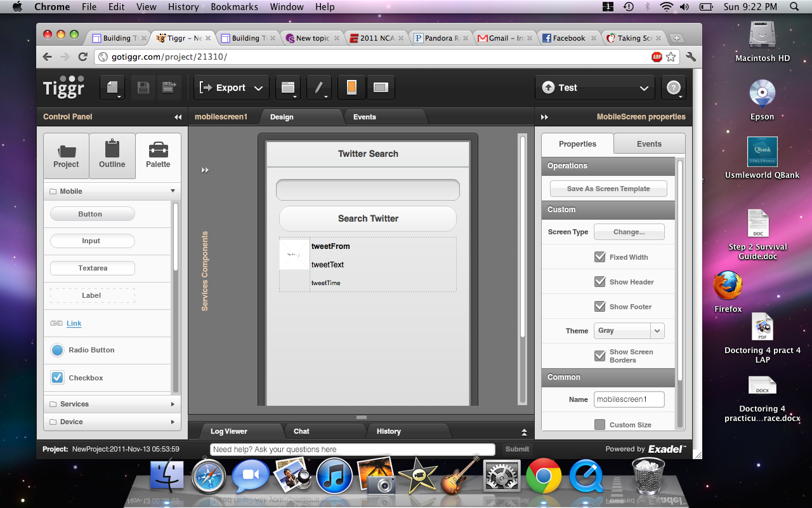Image resolution: width=812 pixels, height=508 pixels.
Task: Open the new page icon menu
Action: 112,88
